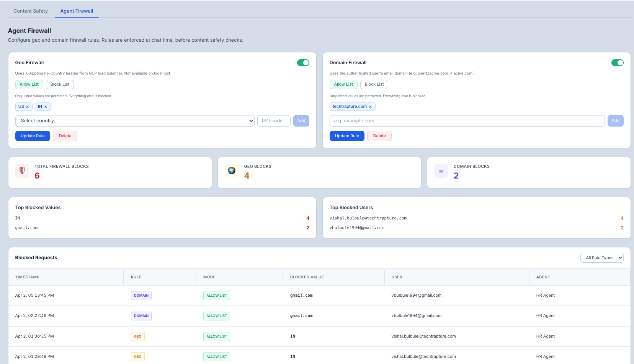
Task: Turn off the Domain Firewall toggle
Action: [617, 62]
